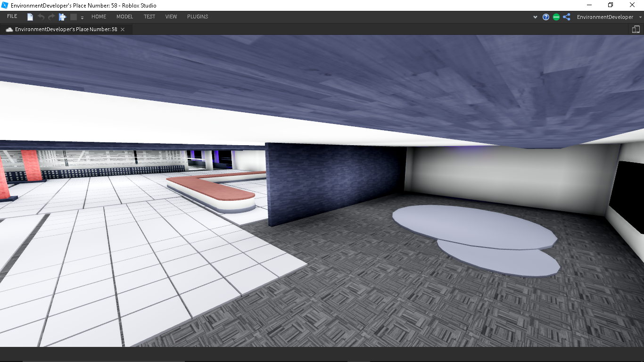The width and height of the screenshot is (644, 362).
Task: Undo the last action
Action: [x=41, y=17]
